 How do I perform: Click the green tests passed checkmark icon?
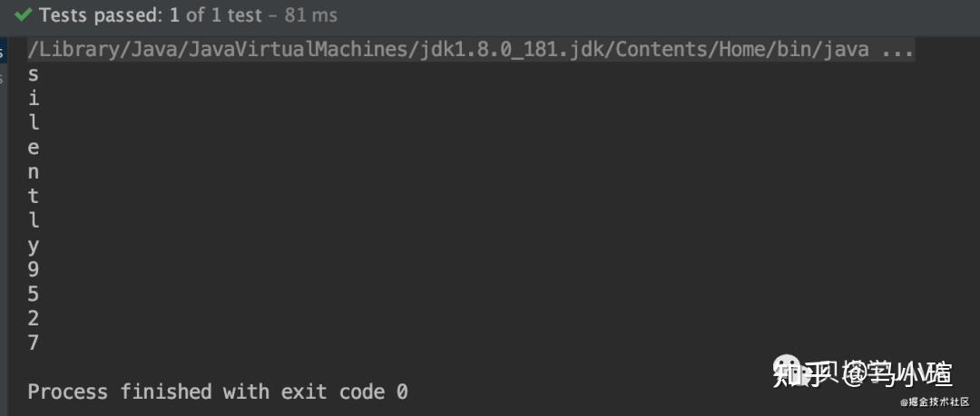23,15
